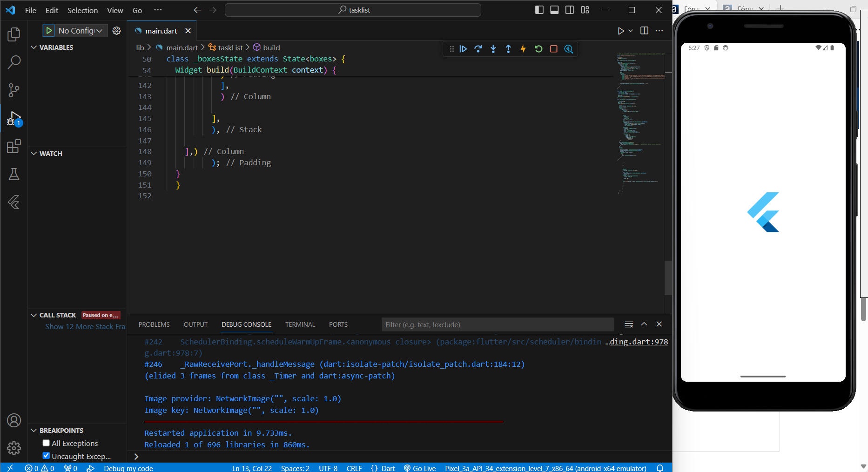Open the Source Control view

click(14, 90)
